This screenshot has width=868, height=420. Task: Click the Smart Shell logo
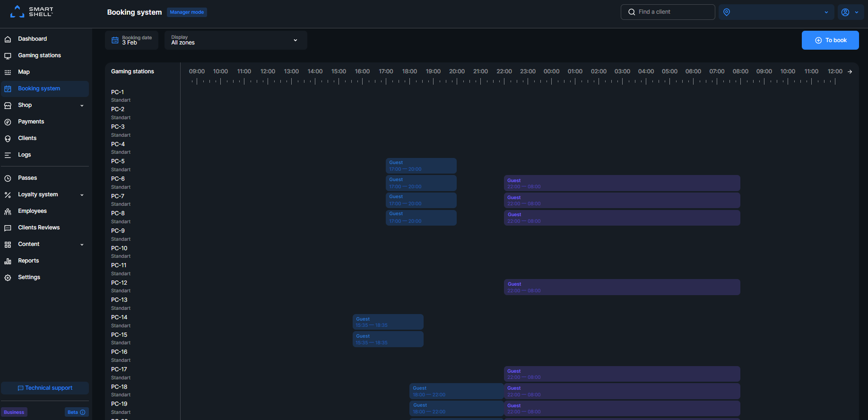(32, 12)
